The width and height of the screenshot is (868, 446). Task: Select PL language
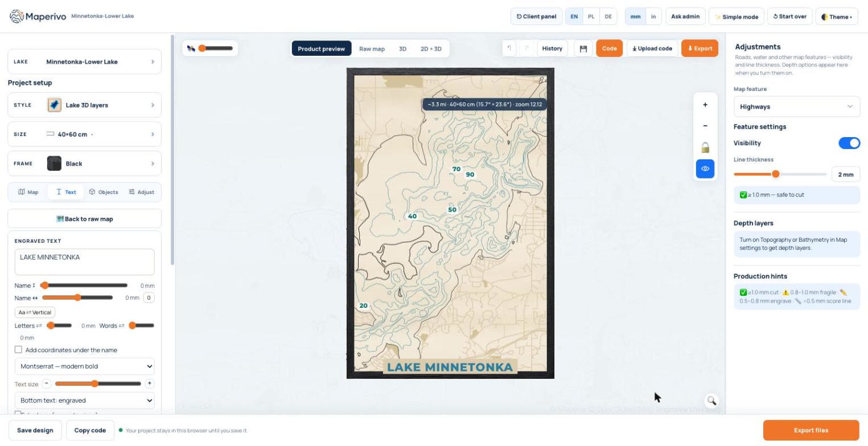pyautogui.click(x=591, y=16)
